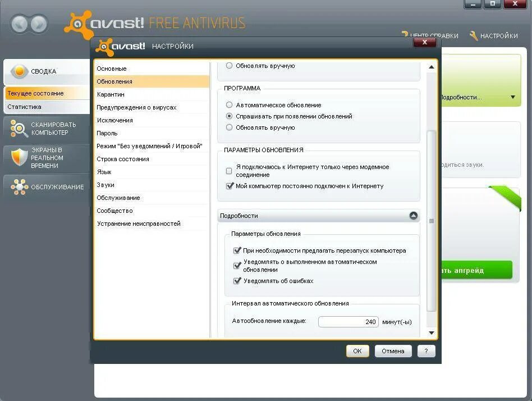The height and width of the screenshot is (401, 532).
Task: Open Основные settings category
Action: 152,69
